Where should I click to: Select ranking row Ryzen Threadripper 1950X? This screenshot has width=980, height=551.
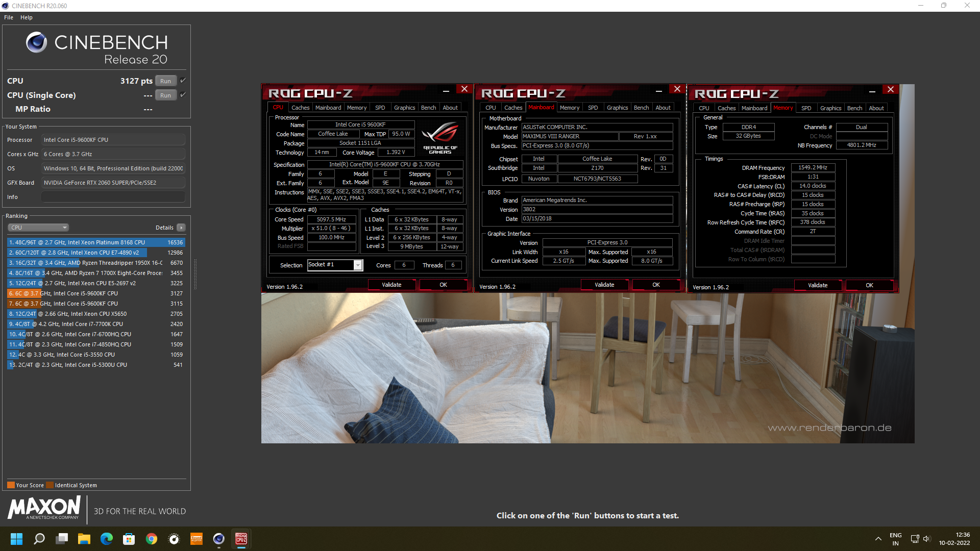(96, 263)
